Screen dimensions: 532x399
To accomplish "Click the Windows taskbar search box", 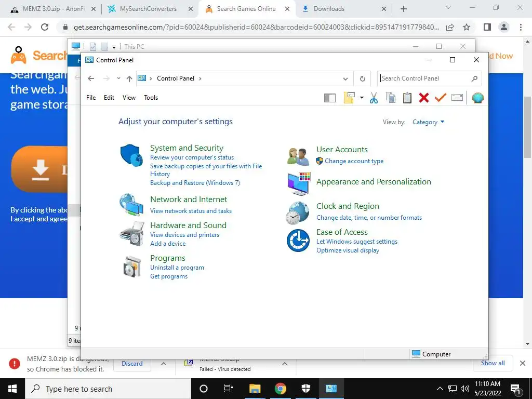I will [108, 389].
